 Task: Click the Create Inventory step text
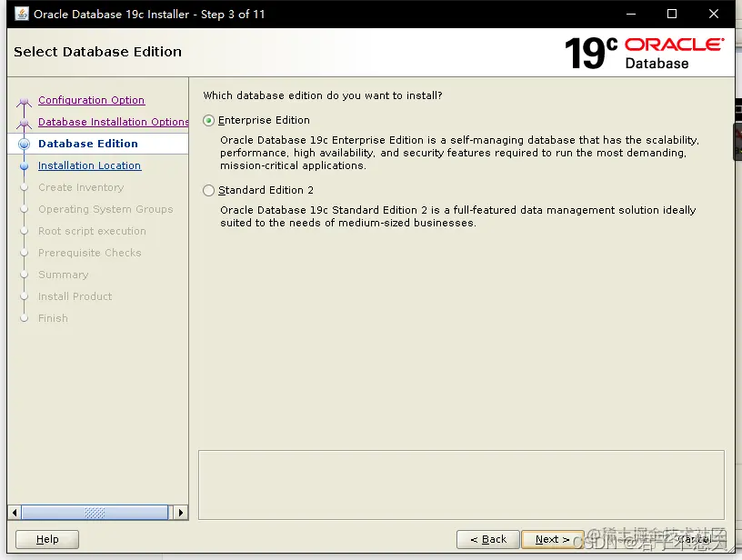[x=81, y=187]
